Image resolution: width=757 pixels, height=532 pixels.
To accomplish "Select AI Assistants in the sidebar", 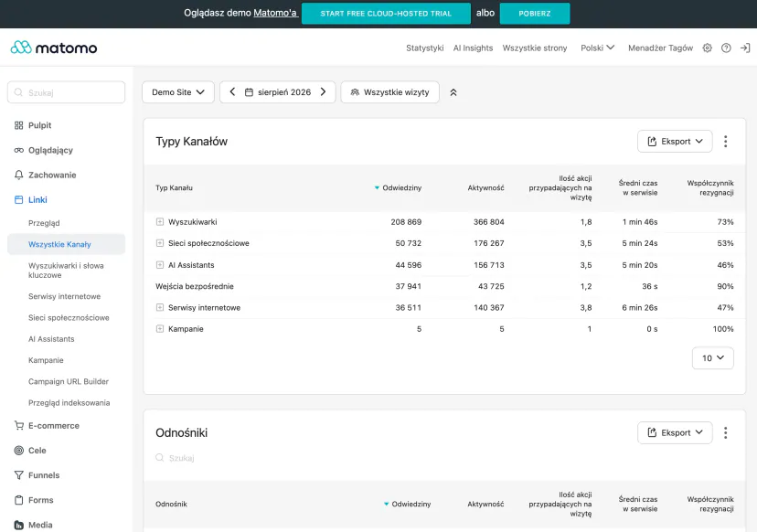I will click(x=51, y=339).
